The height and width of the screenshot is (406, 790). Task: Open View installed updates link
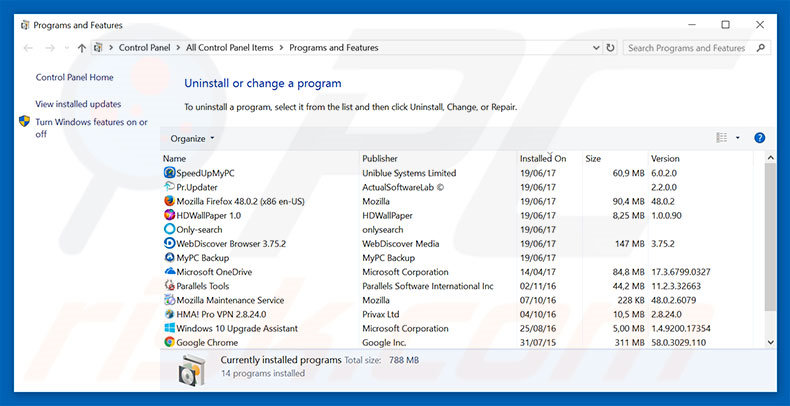78,104
